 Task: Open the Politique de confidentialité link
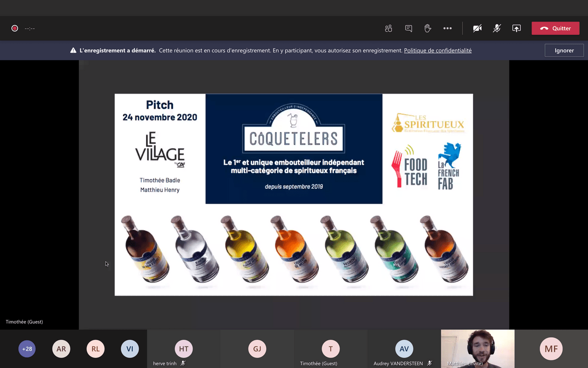click(x=438, y=51)
